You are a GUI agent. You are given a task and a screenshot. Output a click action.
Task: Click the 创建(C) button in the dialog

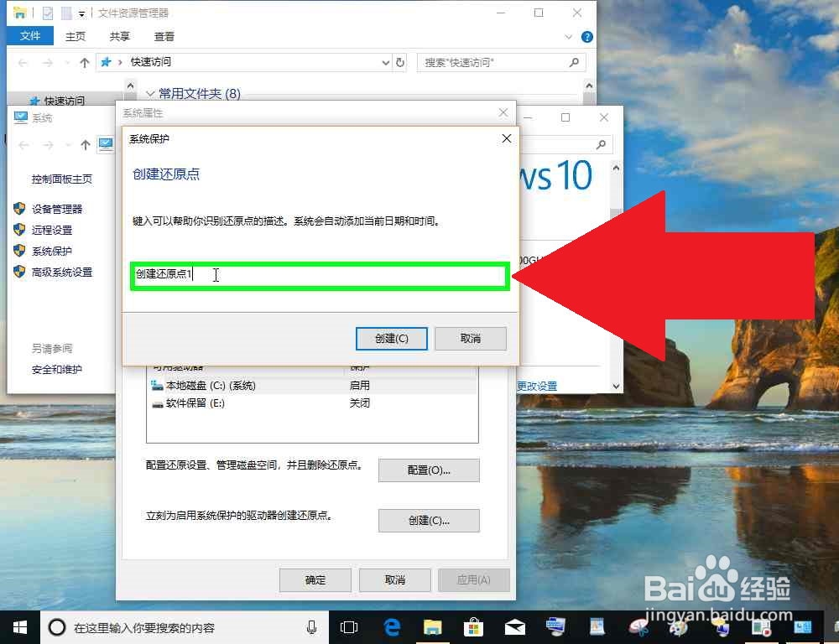[392, 339]
